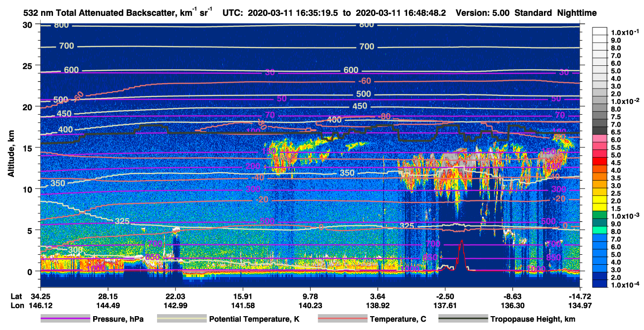Click latitude value 9.78

click(x=310, y=296)
